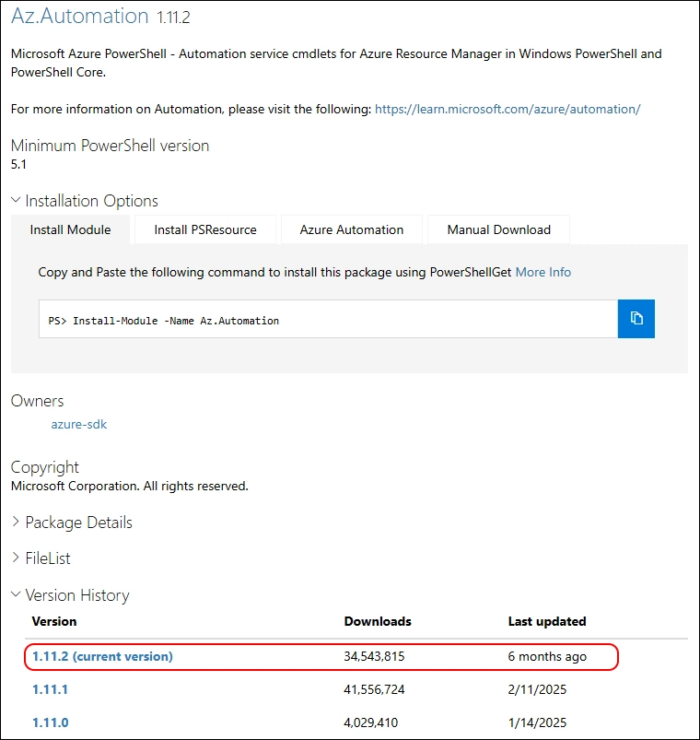700x740 pixels.
Task: Click the Version column header
Action: (54, 621)
